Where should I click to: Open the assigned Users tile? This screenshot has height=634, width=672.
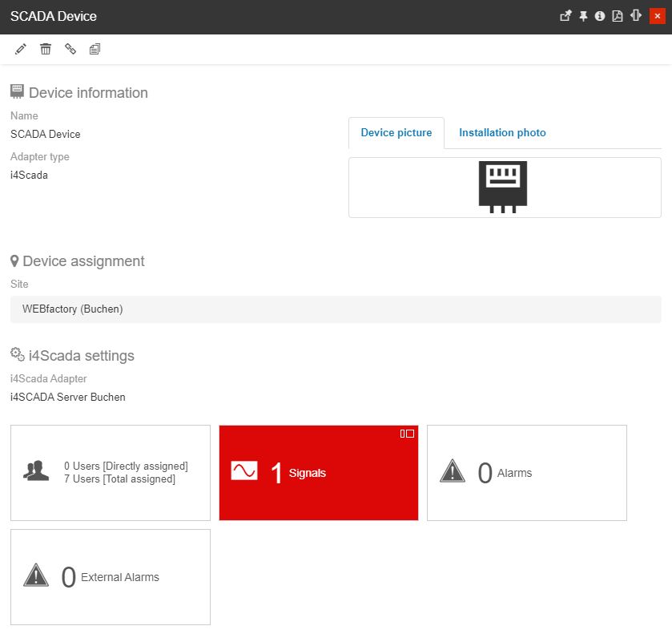[x=111, y=473]
